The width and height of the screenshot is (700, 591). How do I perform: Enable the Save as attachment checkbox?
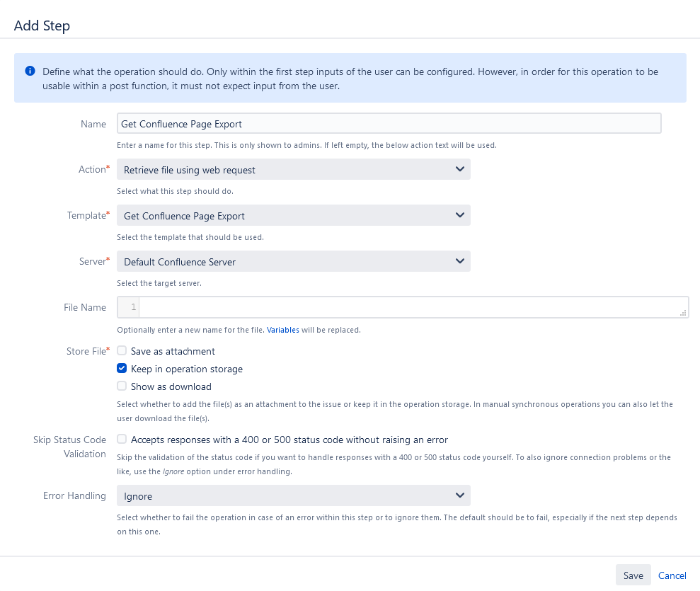pyautogui.click(x=122, y=351)
